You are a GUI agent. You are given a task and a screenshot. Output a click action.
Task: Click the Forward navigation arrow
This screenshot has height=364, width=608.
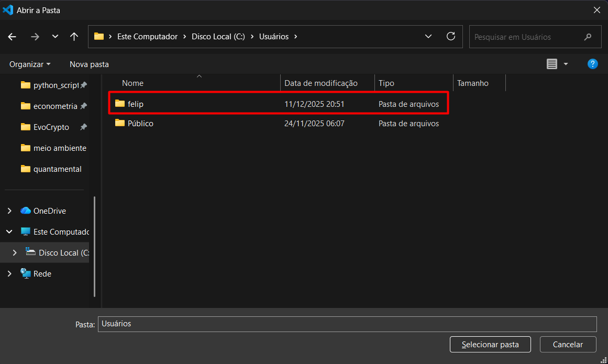[x=35, y=37]
